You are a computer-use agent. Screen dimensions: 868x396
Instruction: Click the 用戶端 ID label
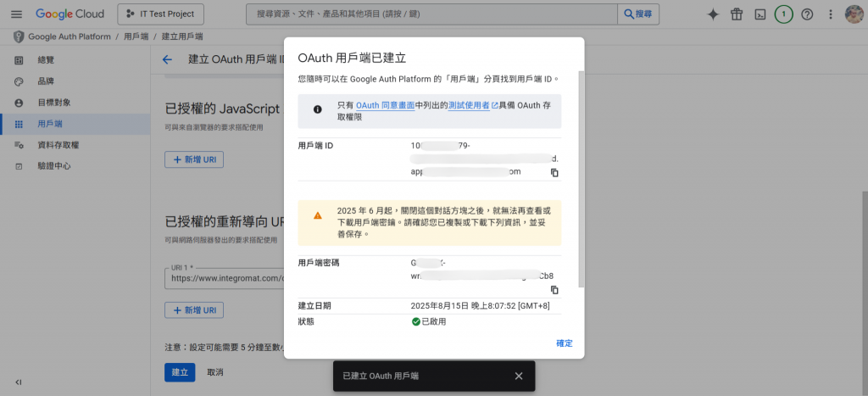click(x=315, y=146)
